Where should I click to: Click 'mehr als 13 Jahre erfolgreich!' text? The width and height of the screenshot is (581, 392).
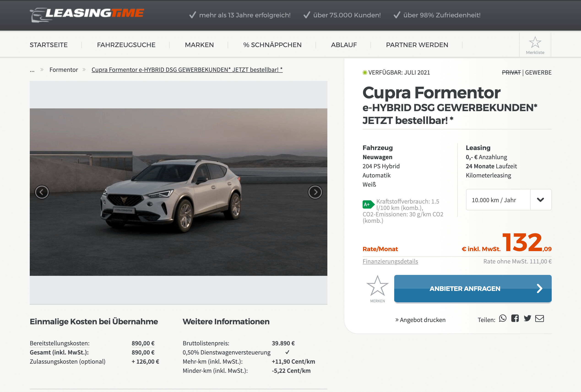click(x=245, y=15)
